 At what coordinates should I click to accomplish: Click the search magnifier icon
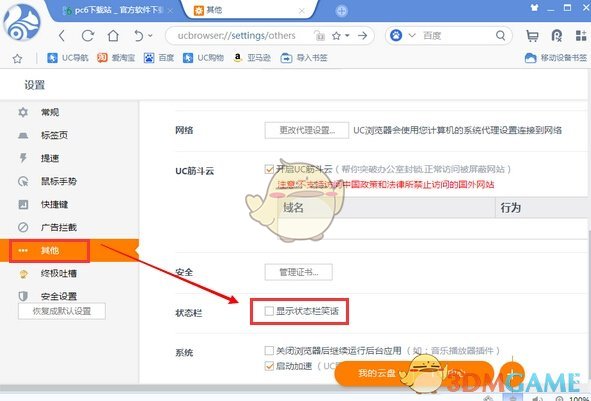[x=500, y=35]
